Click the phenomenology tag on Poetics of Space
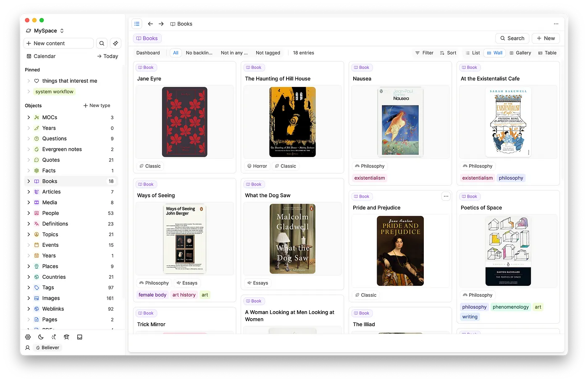 pos(511,307)
